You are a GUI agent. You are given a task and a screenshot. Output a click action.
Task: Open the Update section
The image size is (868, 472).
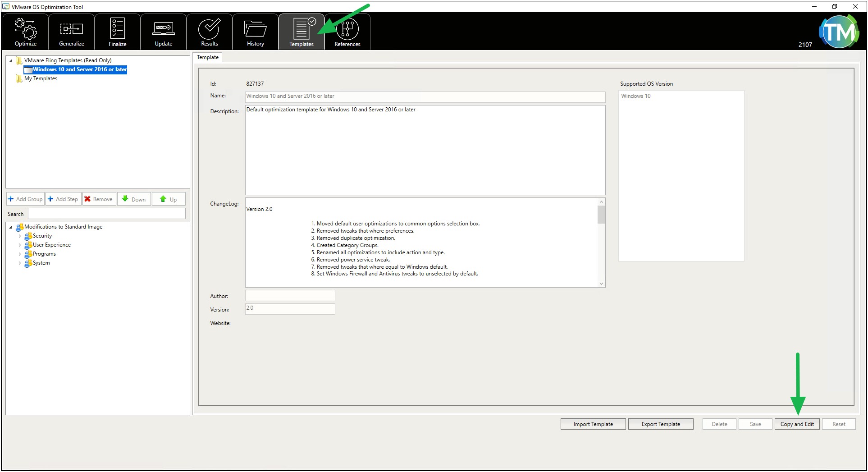pos(164,32)
